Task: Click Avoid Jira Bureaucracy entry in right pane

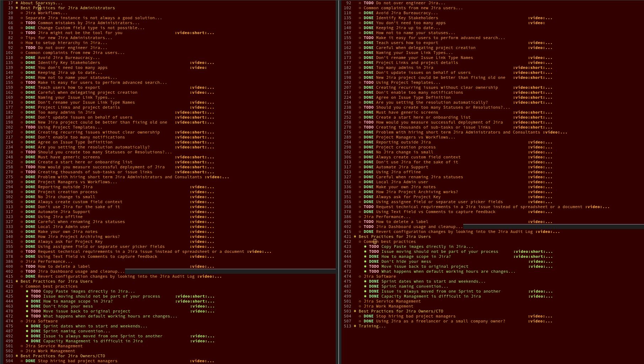Action: (x=408, y=13)
